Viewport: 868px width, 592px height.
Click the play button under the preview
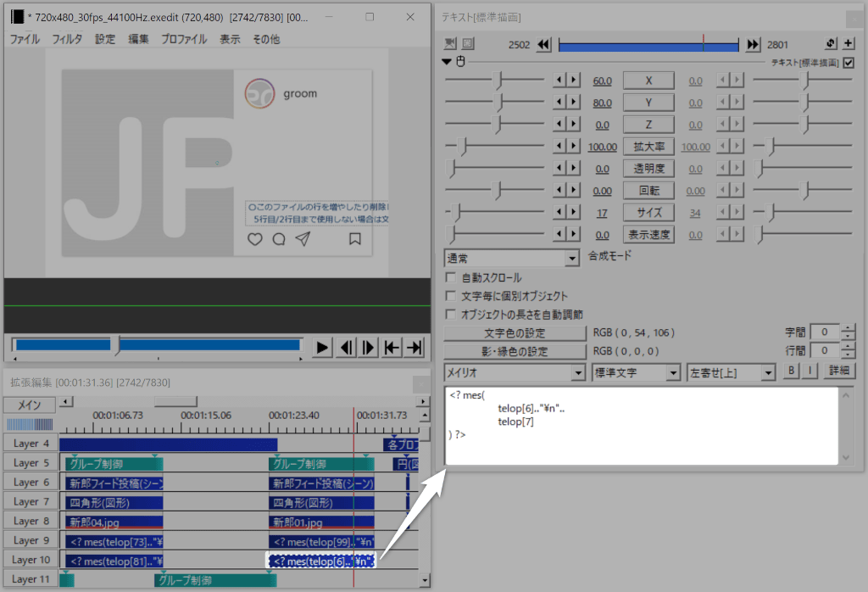point(322,347)
